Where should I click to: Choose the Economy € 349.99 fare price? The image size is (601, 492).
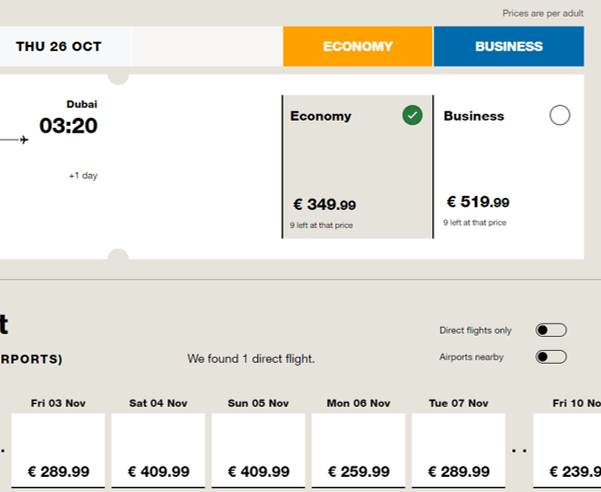324,205
